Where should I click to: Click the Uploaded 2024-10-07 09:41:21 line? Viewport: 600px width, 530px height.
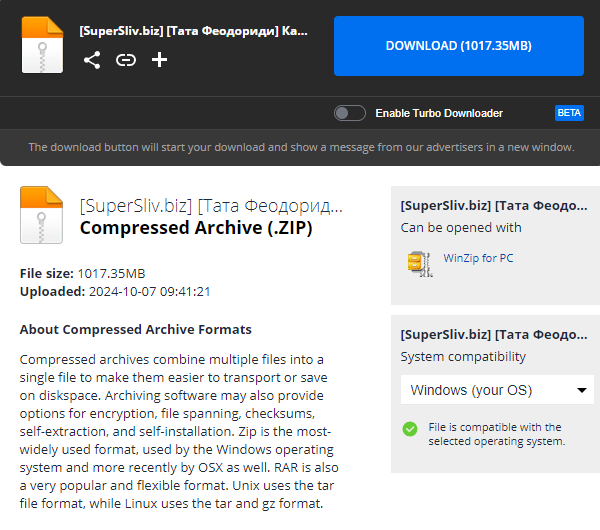pyautogui.click(x=115, y=292)
